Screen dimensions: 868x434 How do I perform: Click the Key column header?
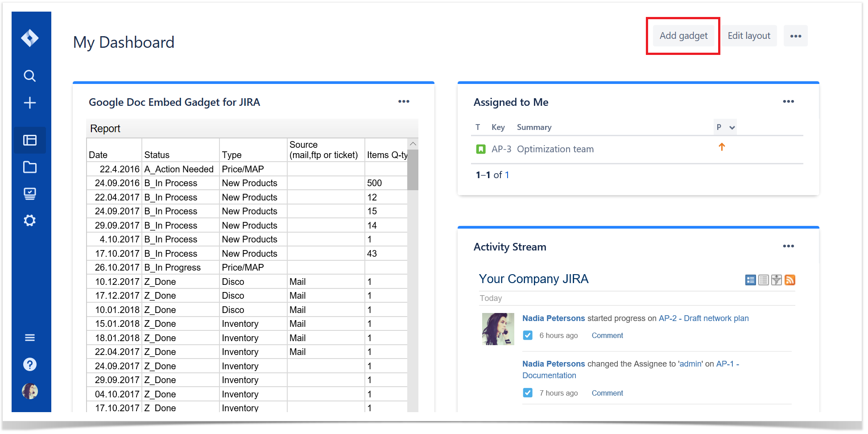tap(498, 127)
